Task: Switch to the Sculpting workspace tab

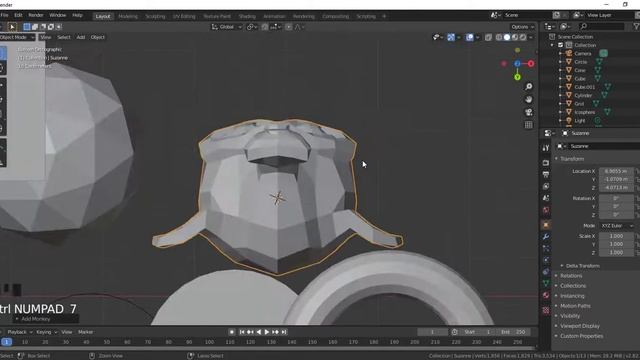Action: tap(156, 16)
